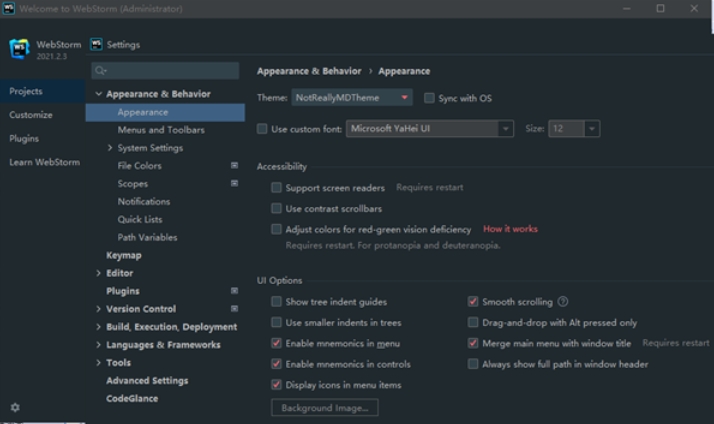Collapse Appearance & Behavior tree node

(98, 94)
